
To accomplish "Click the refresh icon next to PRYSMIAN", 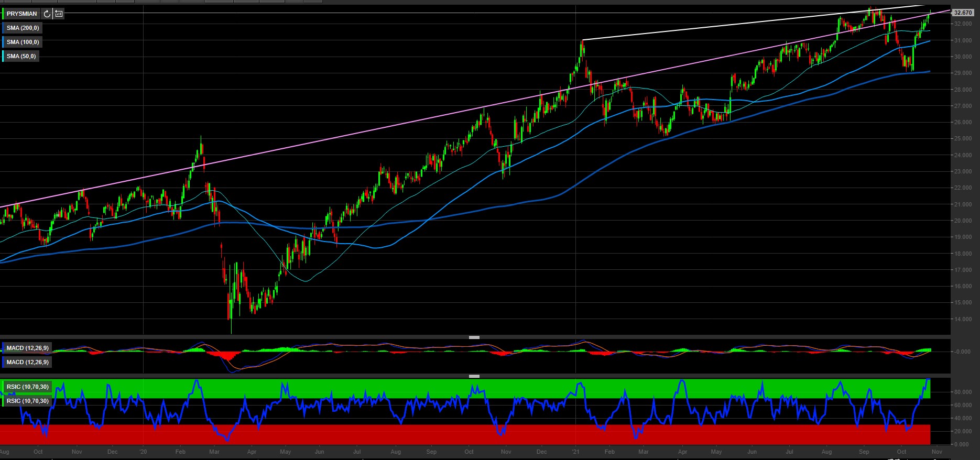I will 47,14.
